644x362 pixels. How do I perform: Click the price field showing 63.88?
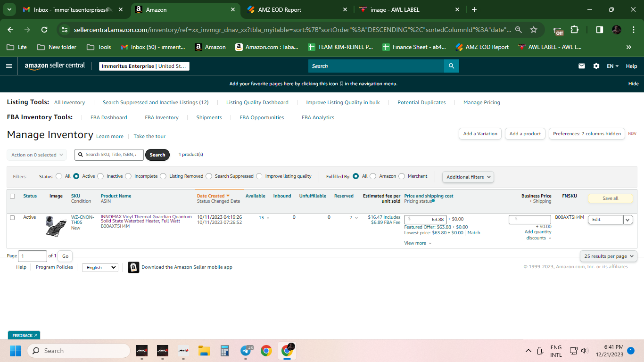coord(425,219)
